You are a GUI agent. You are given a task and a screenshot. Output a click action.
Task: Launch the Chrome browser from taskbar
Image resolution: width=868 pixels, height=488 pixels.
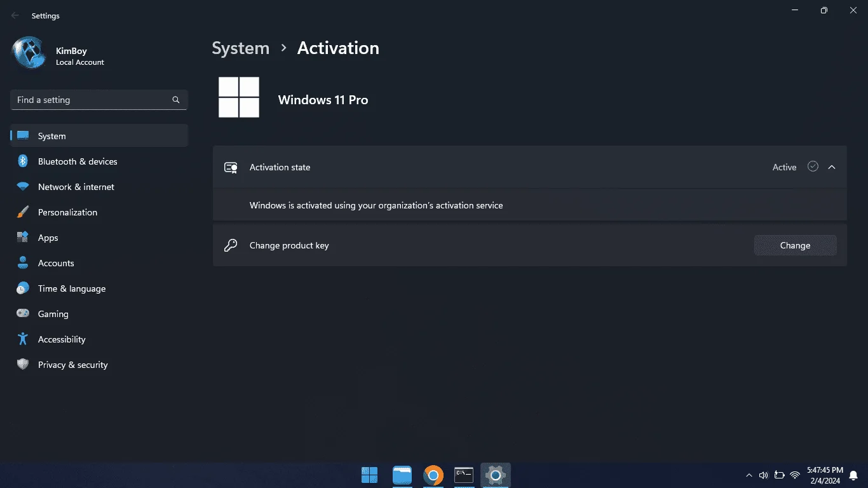433,475
